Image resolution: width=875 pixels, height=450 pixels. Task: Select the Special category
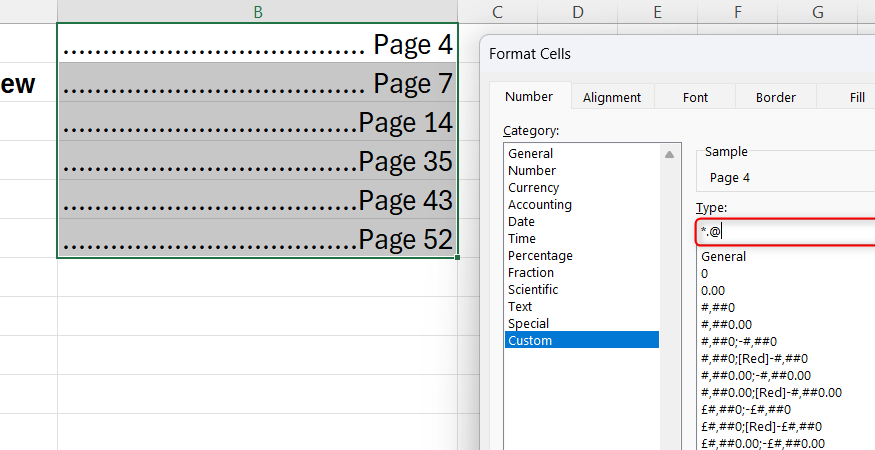[x=581, y=323]
